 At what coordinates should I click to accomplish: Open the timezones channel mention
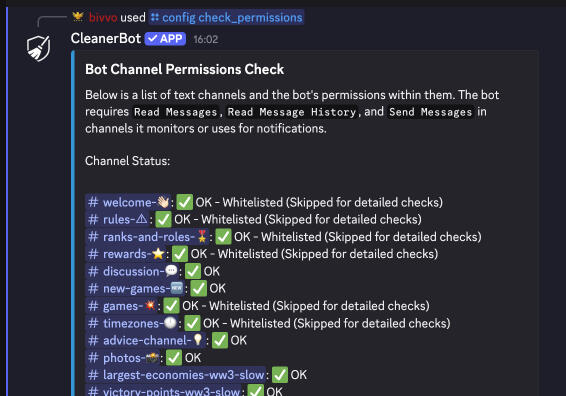pos(132,323)
